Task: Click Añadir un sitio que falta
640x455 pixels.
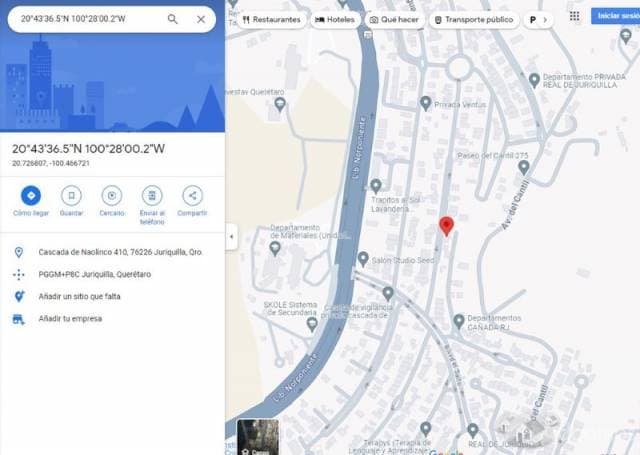Action: coord(79,296)
